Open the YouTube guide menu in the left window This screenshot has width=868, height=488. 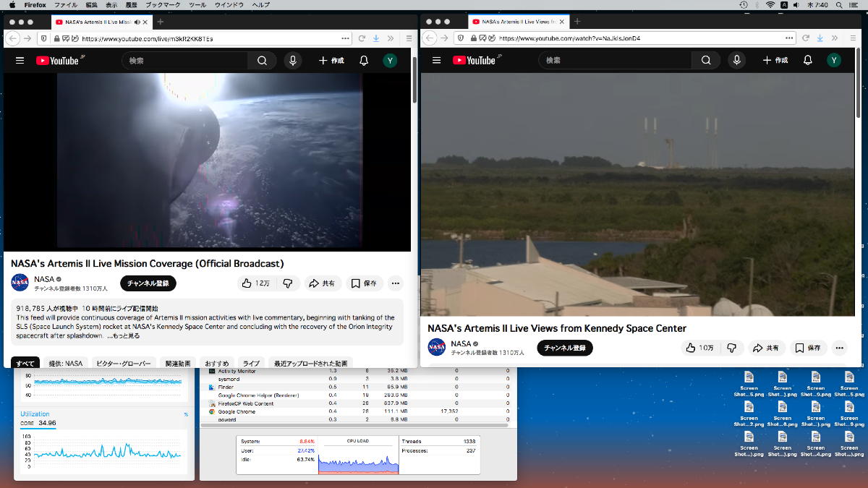pos(20,61)
